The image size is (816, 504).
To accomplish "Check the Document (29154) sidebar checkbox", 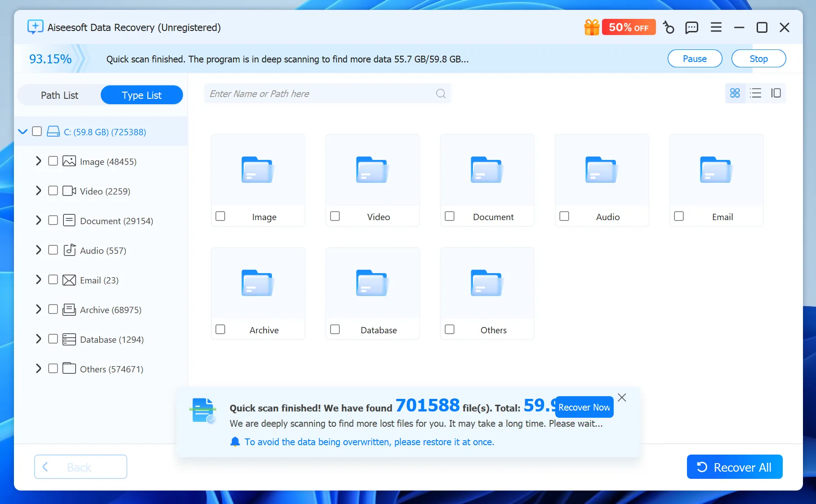I will [53, 220].
